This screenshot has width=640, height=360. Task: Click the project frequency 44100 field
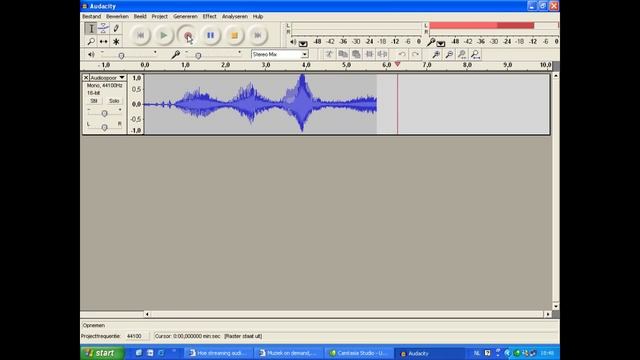click(136, 336)
